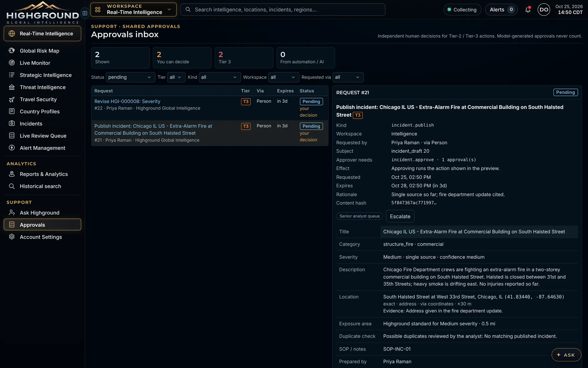Open the Workspace filter dropdown
This screenshot has height=368, width=588.
tap(283, 77)
